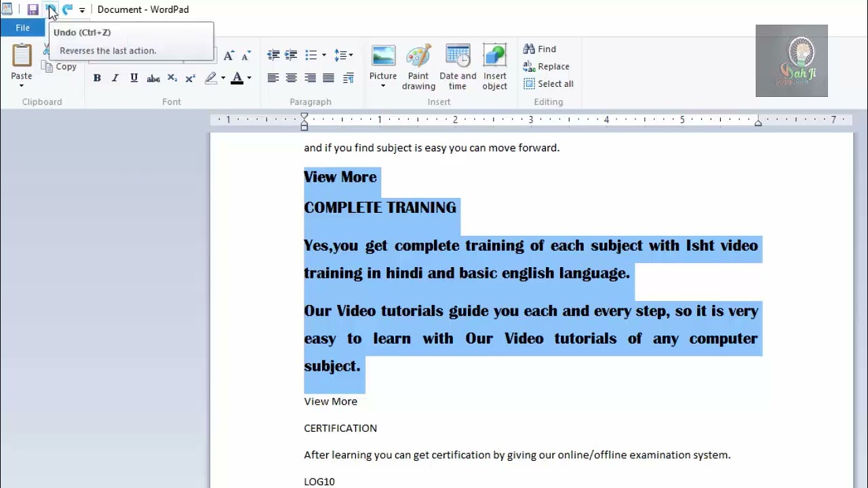Center align the text
Screen dimensions: 868x488
(292, 79)
